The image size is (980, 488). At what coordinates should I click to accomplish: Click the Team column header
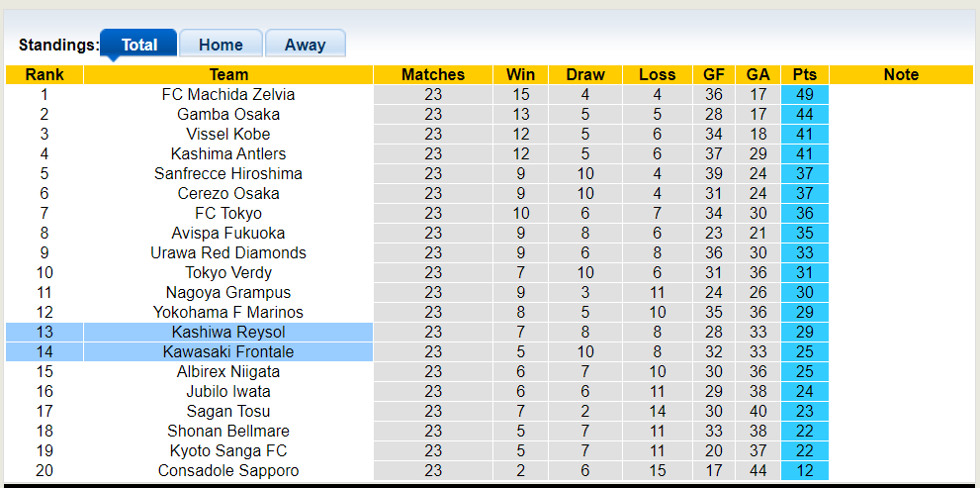tap(228, 75)
